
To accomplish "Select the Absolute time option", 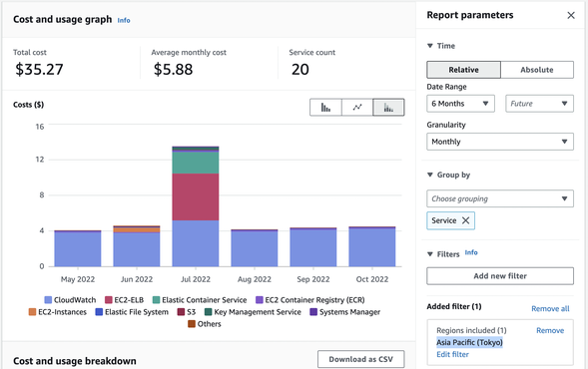I will click(537, 70).
